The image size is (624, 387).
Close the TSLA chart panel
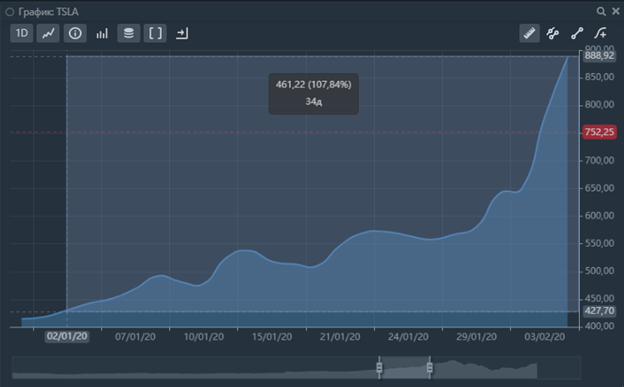point(616,12)
